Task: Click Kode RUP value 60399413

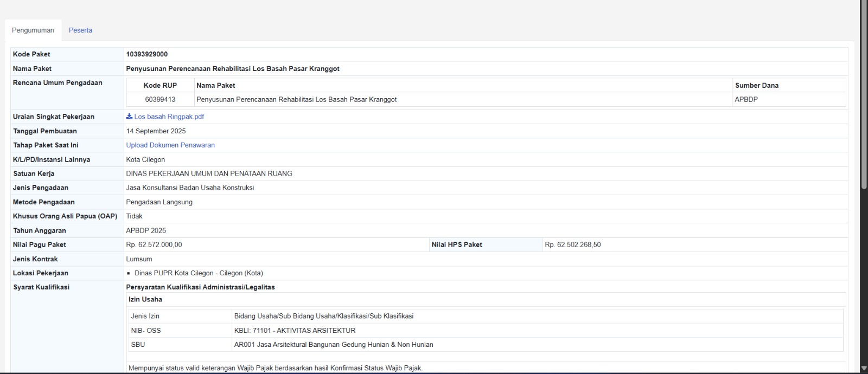Action: click(160, 100)
